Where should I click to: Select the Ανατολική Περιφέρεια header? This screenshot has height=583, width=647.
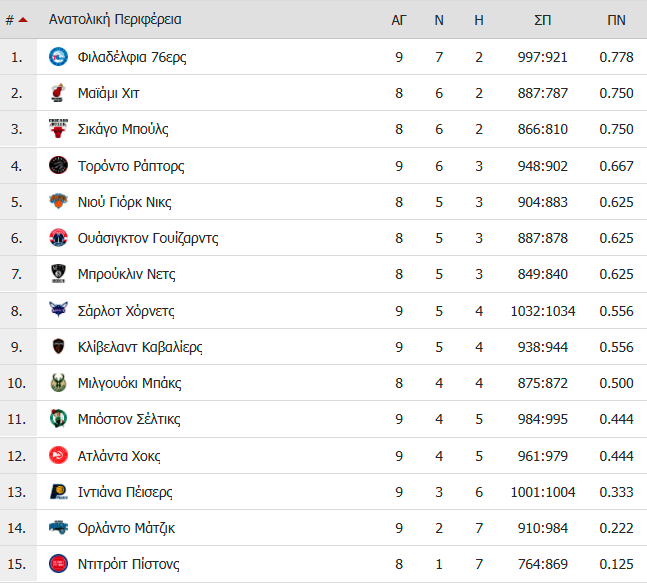click(115, 19)
